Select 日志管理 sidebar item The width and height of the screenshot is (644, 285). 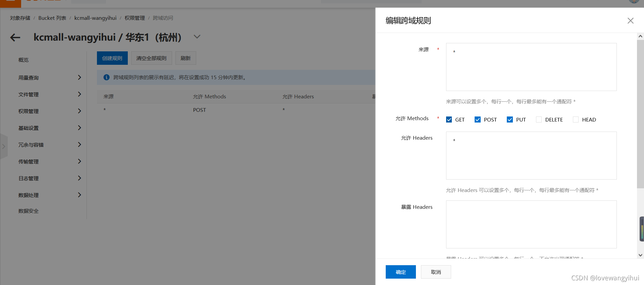click(29, 178)
